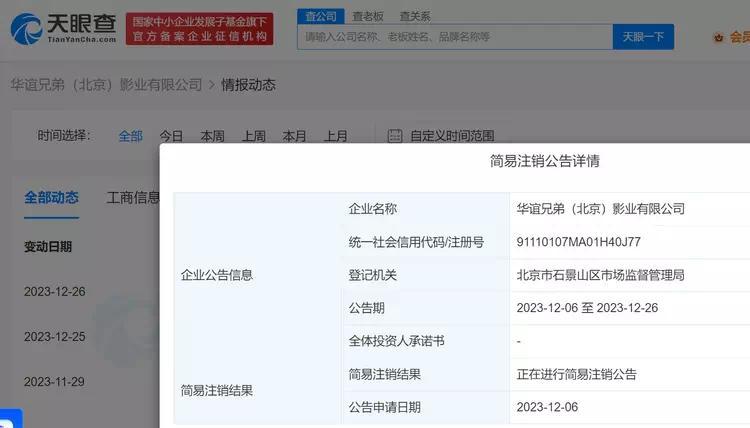Select the 2023-12-25 change date row

(55, 337)
